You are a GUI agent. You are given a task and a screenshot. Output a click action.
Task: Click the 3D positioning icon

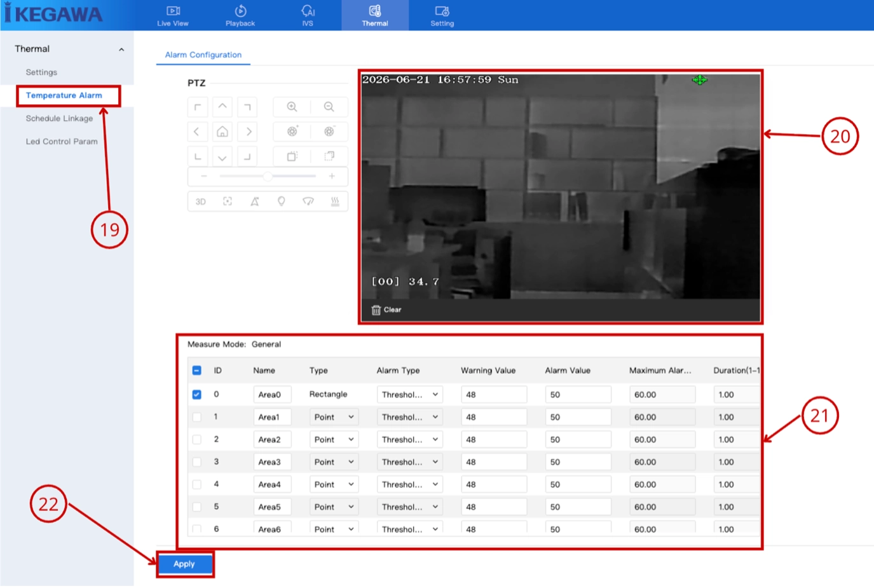pos(201,202)
